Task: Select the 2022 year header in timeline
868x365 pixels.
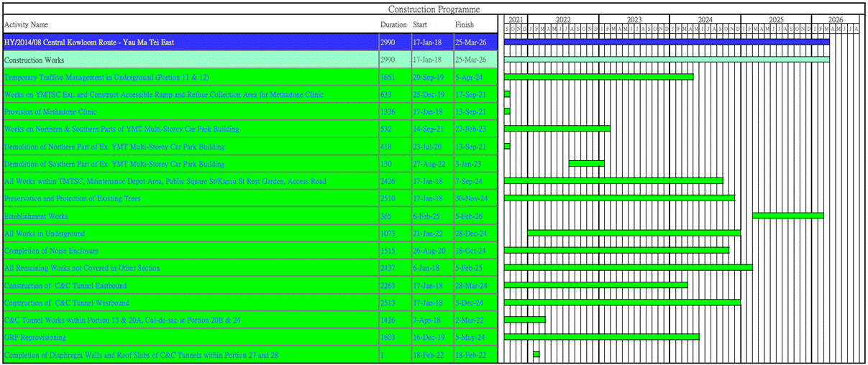Action: point(562,19)
